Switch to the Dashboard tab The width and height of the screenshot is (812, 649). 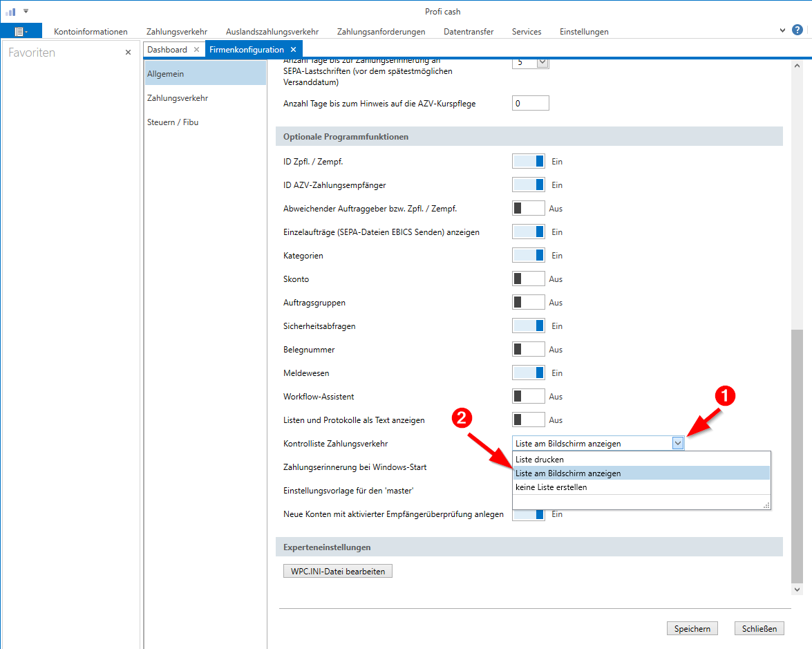(167, 50)
